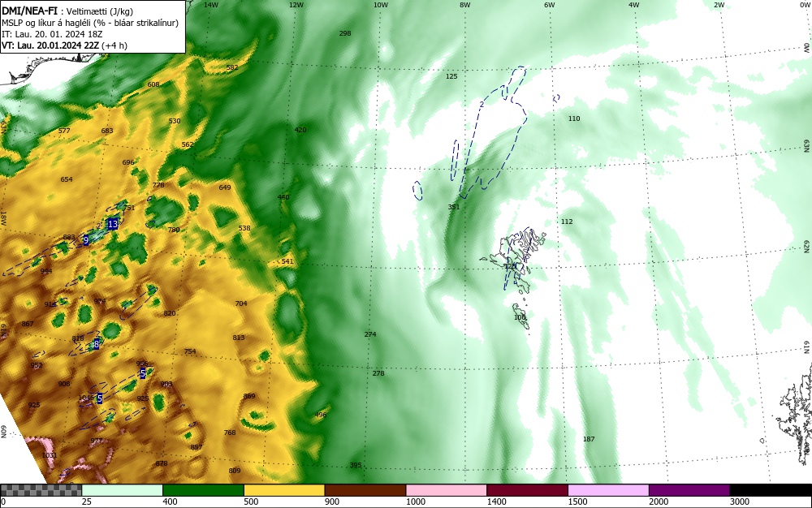This screenshot has height=508, width=812.
Task: Click the map value '704'
Action: click(x=241, y=304)
